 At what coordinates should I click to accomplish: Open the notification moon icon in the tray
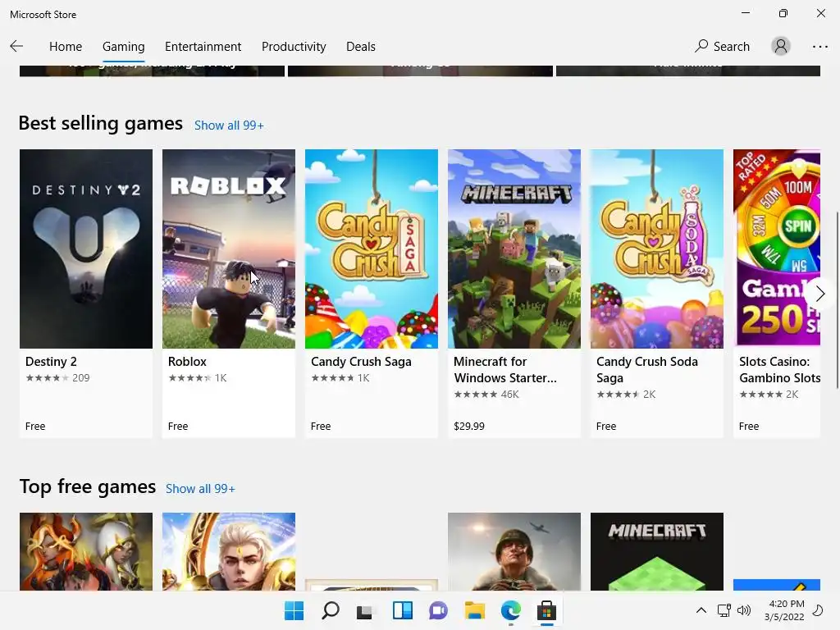point(818,610)
